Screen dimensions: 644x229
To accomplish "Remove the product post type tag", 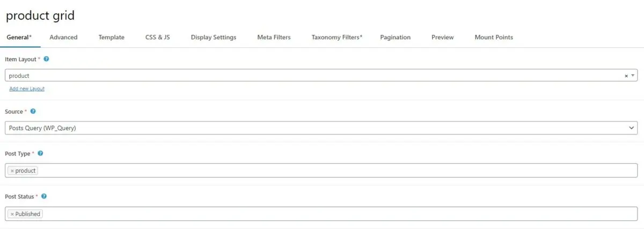I will 12,171.
